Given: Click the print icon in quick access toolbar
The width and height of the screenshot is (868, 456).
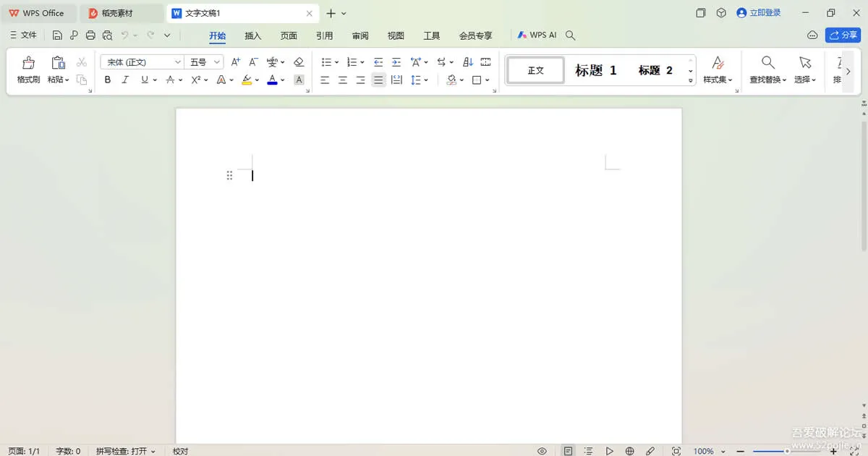Looking at the screenshot, I should pyautogui.click(x=90, y=35).
